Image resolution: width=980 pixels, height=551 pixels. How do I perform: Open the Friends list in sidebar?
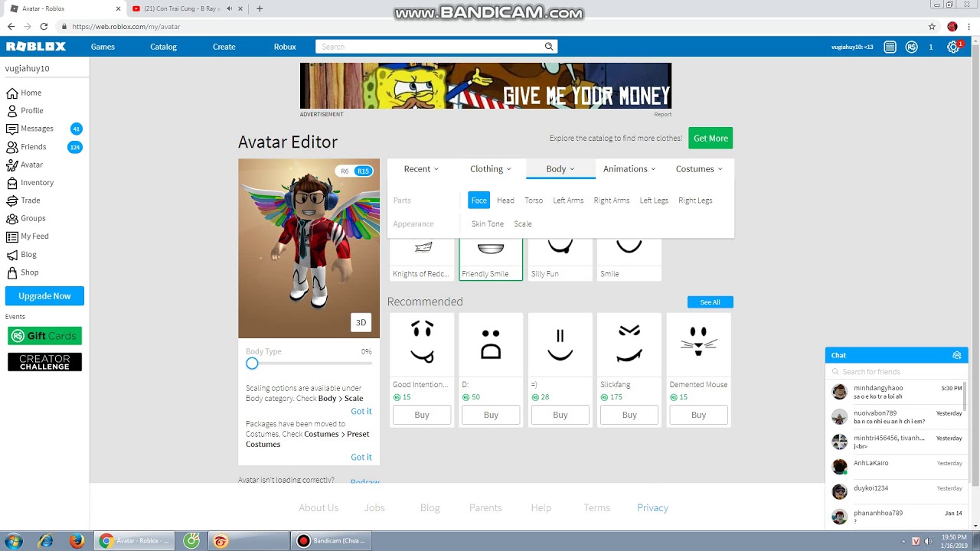26,147
